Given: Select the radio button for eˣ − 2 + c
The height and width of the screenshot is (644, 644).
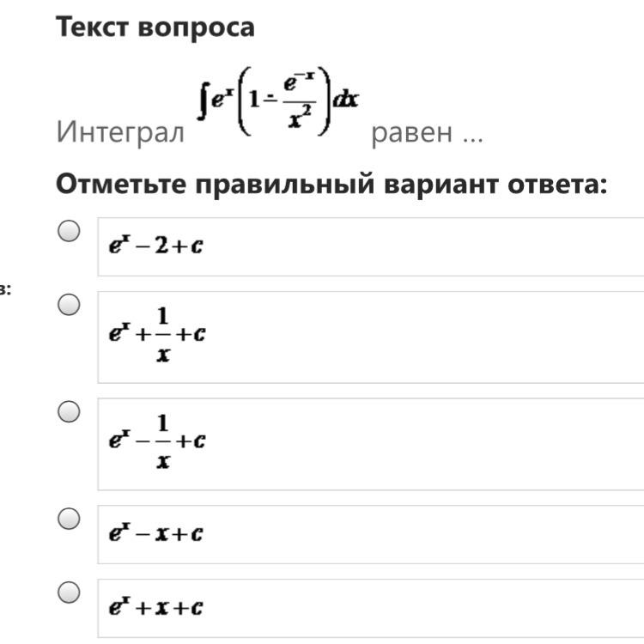Looking at the screenshot, I should point(69,231).
